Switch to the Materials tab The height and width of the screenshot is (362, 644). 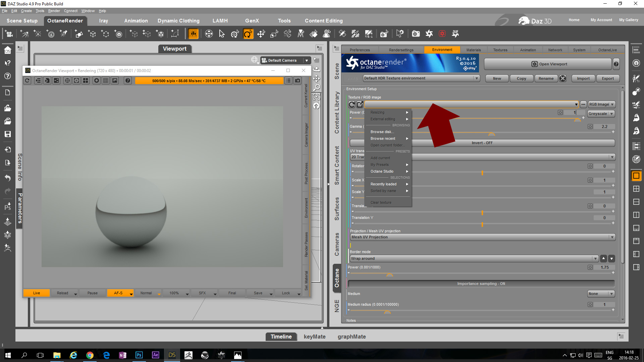pos(473,50)
